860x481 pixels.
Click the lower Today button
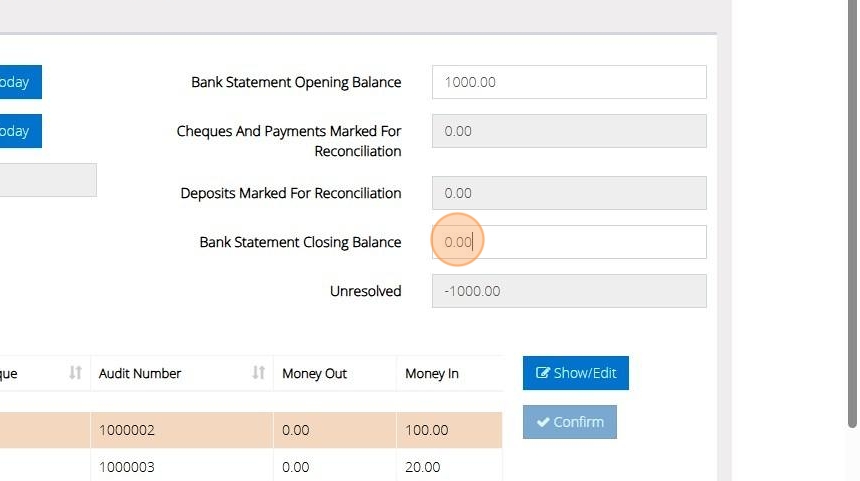(x=20, y=131)
